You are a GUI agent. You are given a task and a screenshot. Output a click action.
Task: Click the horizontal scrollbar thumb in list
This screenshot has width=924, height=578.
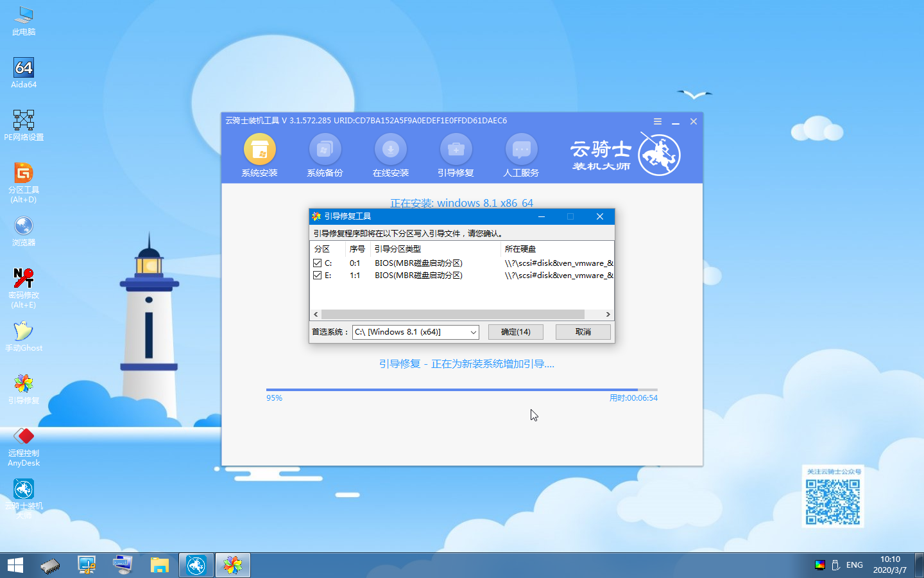[x=453, y=315]
